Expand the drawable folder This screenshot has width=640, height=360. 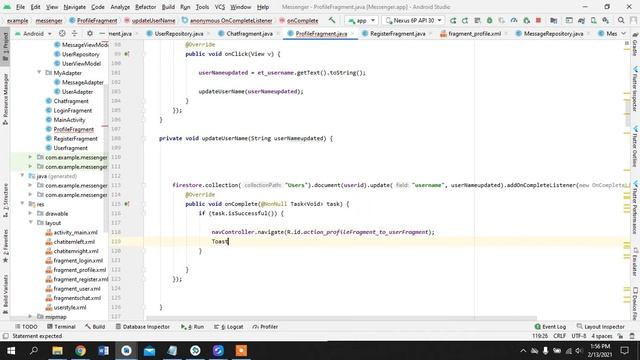(31, 213)
